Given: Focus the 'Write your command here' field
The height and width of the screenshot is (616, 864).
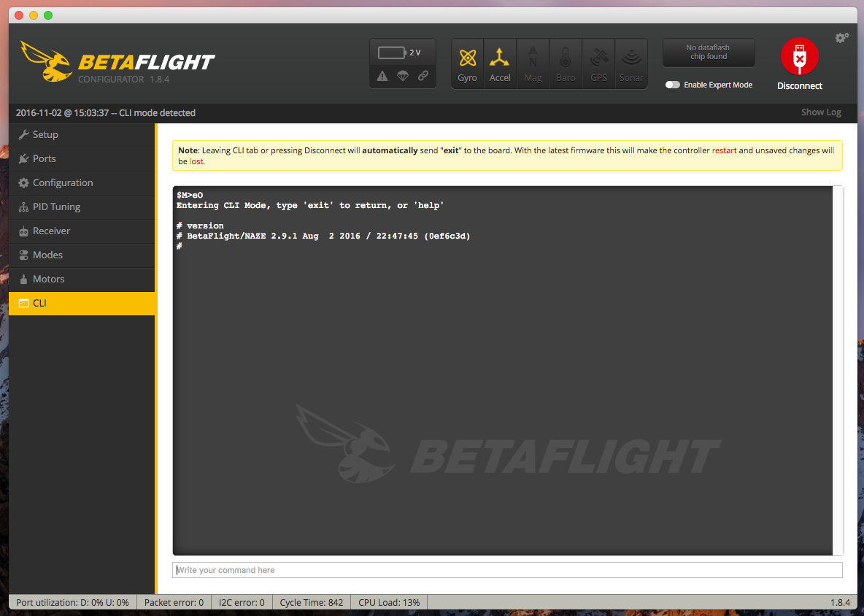Looking at the screenshot, I should [x=507, y=570].
